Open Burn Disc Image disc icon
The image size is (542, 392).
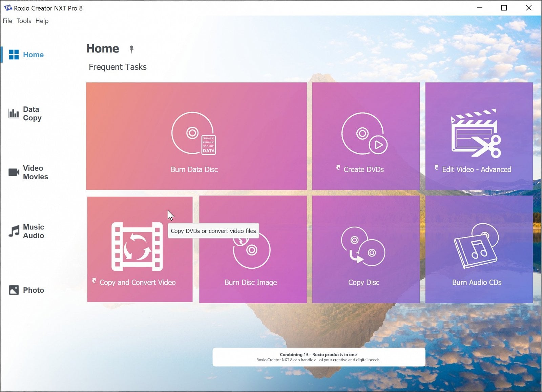pyautogui.click(x=252, y=250)
